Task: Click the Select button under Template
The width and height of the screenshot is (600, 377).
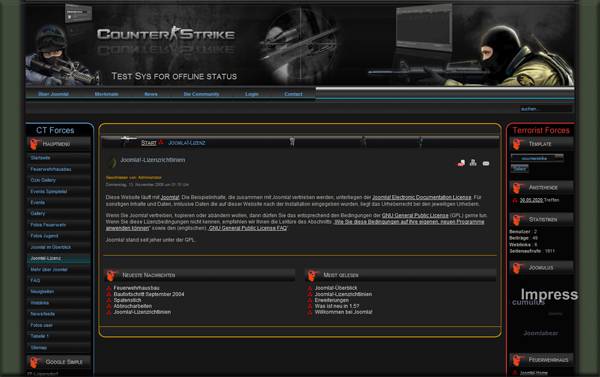Action: 520,169
